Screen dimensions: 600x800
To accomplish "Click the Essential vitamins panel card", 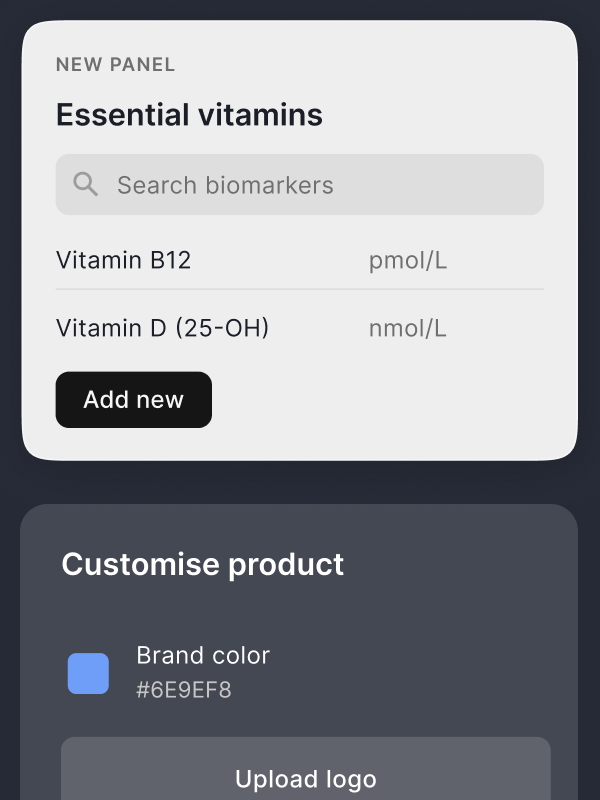I will point(300,240).
